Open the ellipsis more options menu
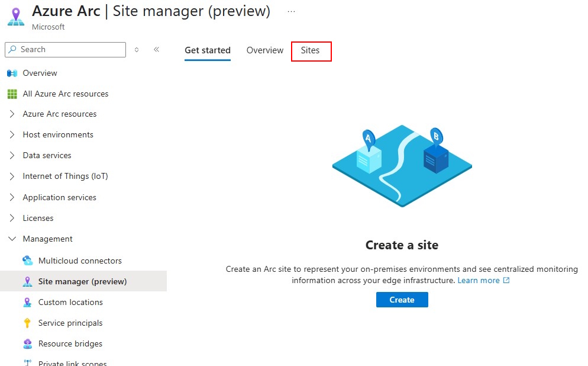 [292, 12]
